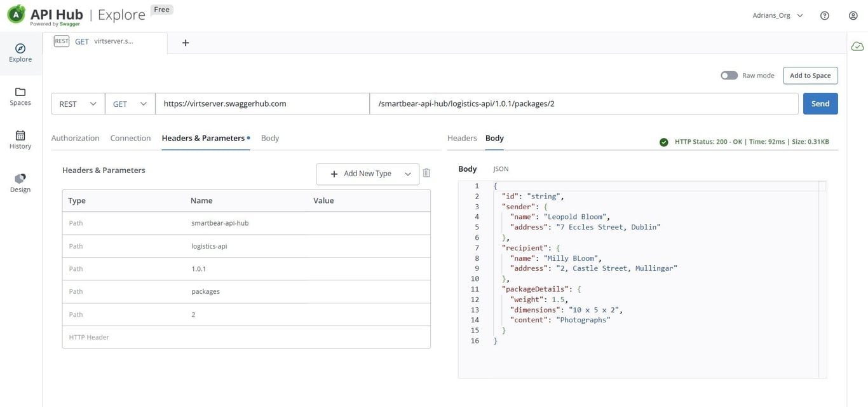Open the request Body tab
This screenshot has width=868, height=407.
(x=270, y=138)
